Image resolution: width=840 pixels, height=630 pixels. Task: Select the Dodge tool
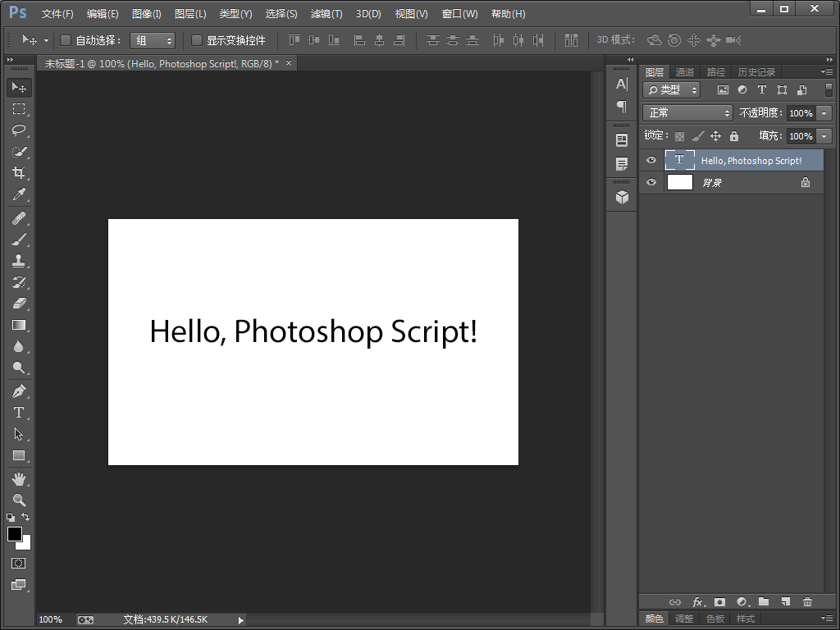tap(19, 367)
